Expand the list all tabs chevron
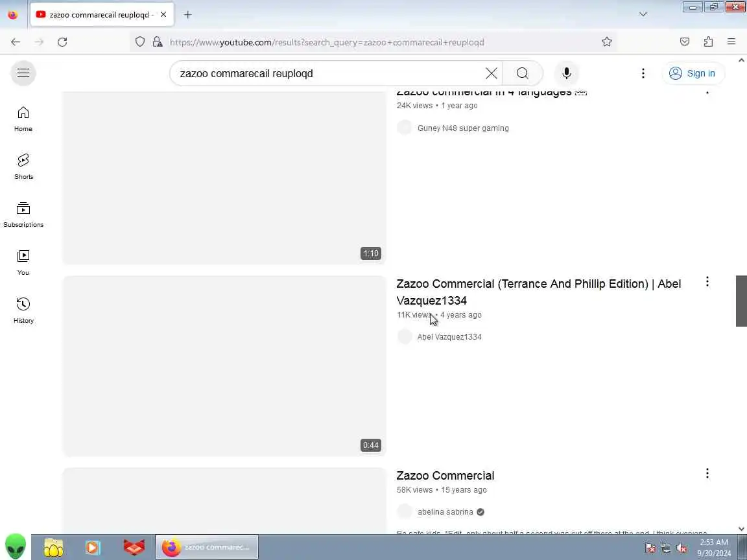The width and height of the screenshot is (747, 560). point(643,14)
